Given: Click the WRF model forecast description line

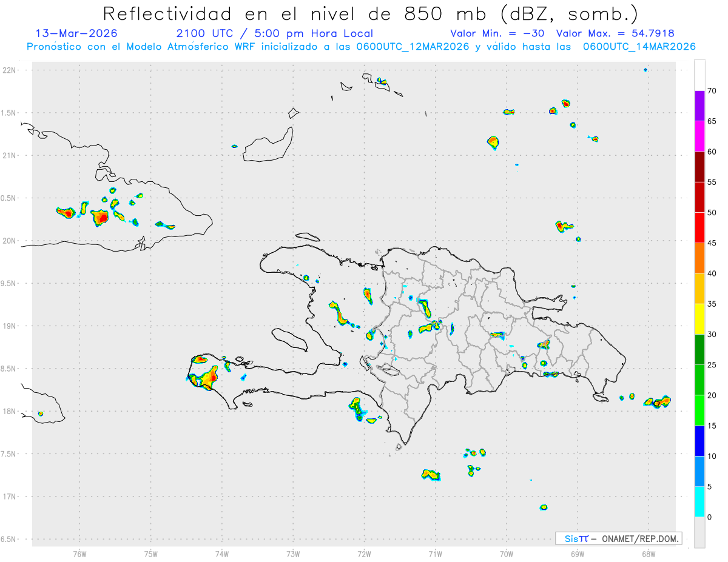Looking at the screenshot, I should tap(361, 46).
